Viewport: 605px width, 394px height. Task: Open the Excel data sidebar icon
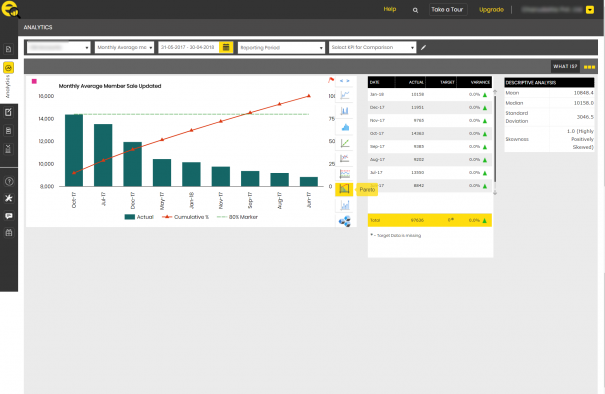(8, 149)
